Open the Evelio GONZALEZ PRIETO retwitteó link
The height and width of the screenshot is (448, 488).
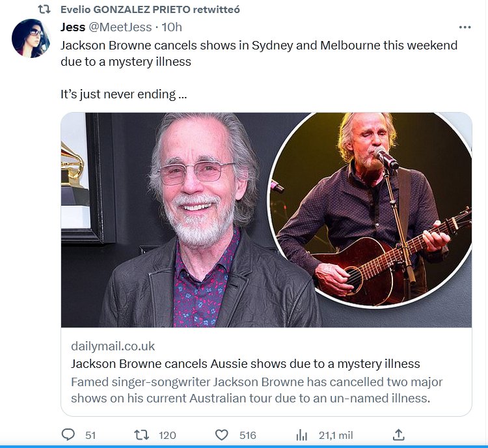[x=150, y=10]
